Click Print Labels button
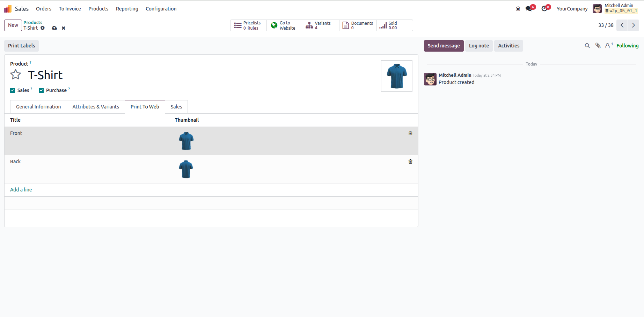Screen dimensions: 644x317 22,46
